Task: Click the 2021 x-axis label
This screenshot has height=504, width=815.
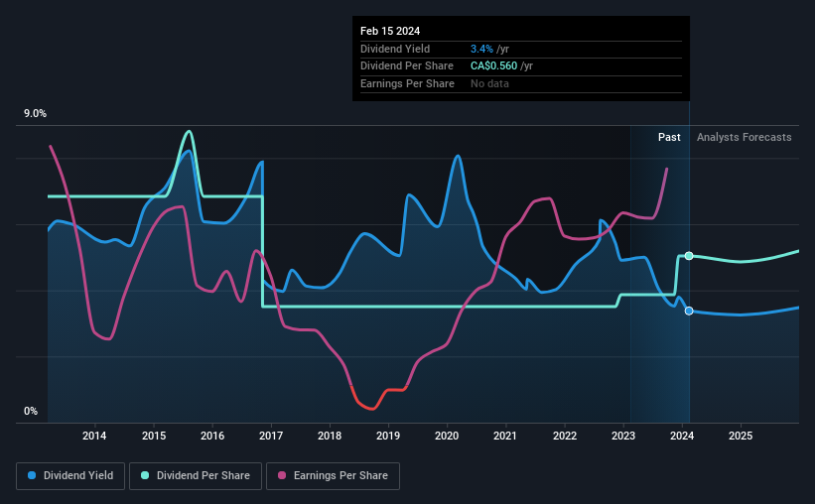Action: (504, 436)
